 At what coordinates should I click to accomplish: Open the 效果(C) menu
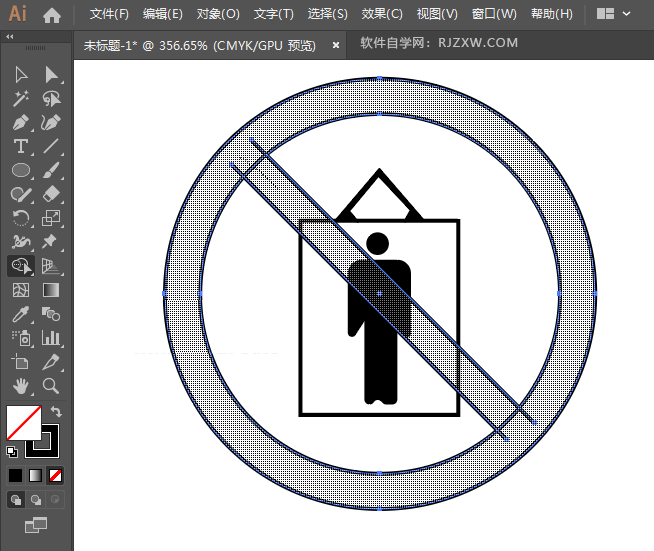click(382, 14)
